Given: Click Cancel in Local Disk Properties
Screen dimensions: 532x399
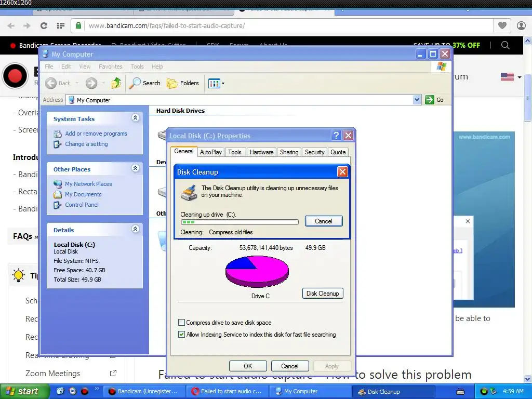Looking at the screenshot, I should coord(290,366).
